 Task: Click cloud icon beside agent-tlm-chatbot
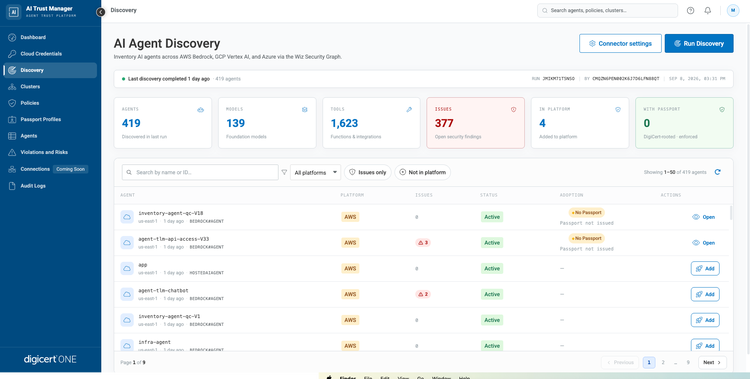pyautogui.click(x=127, y=294)
